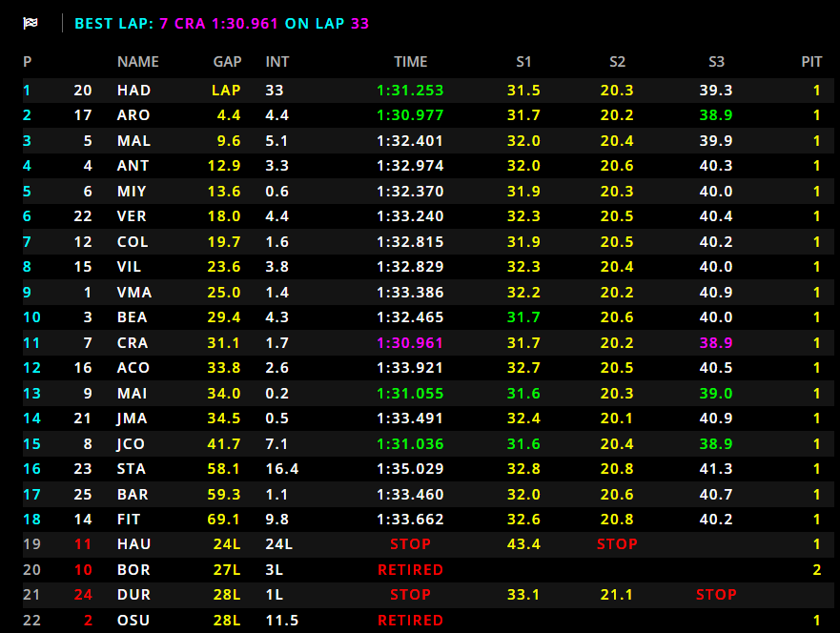Click car number 24 for DUR
The image size is (840, 633).
tap(83, 594)
